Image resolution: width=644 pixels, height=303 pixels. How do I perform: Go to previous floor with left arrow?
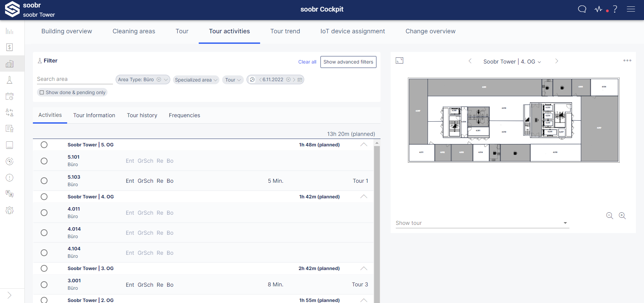point(470,61)
